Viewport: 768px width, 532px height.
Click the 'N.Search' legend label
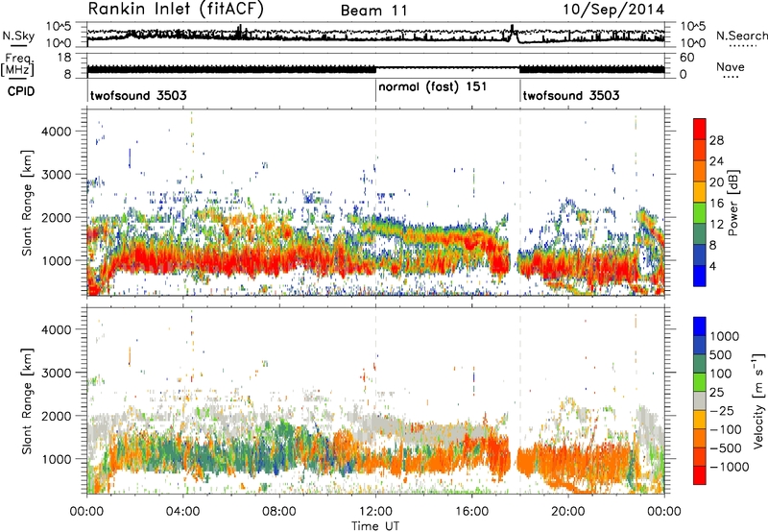tap(741, 36)
